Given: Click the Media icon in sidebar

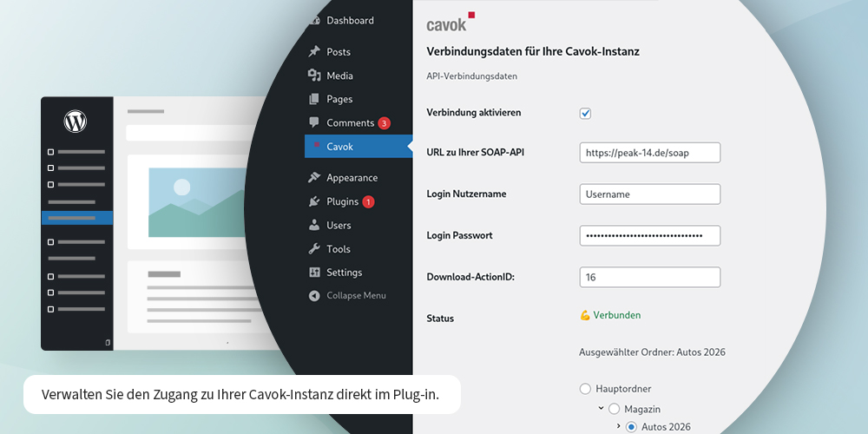Looking at the screenshot, I should coord(314,76).
